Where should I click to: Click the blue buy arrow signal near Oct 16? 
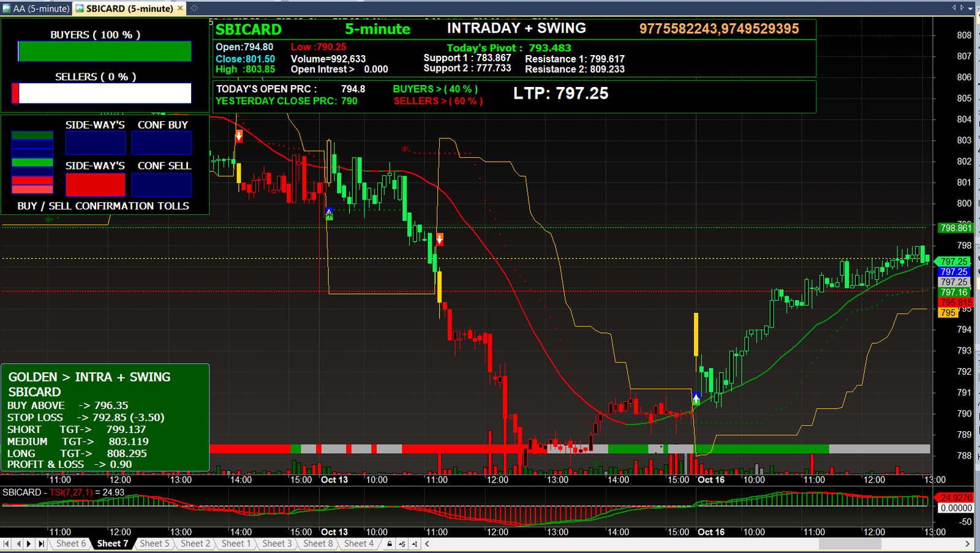point(696,399)
